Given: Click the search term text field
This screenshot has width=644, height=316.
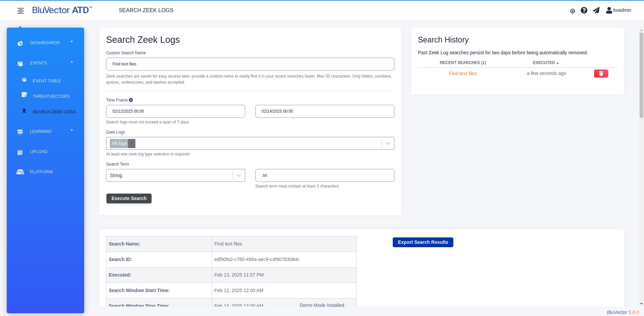Looking at the screenshot, I should pos(325,175).
